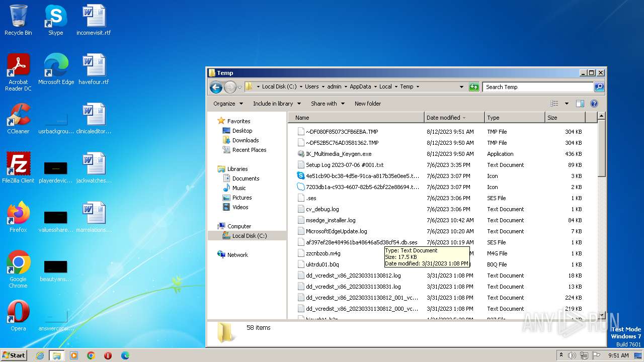This screenshot has height=362, width=644.
Task: Open recent pages dropdown arrow
Action: point(239,87)
